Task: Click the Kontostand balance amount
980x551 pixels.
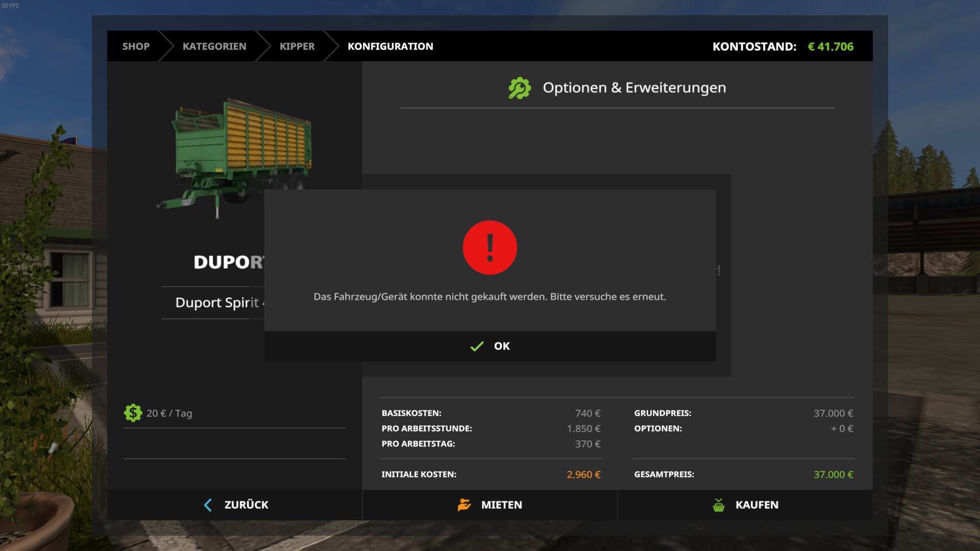Action: pyautogui.click(x=830, y=46)
